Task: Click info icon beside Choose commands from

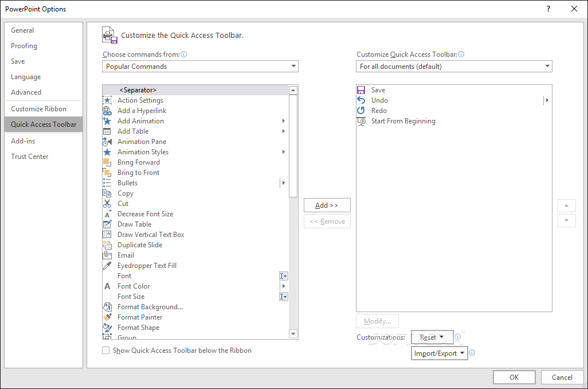Action: (184, 55)
